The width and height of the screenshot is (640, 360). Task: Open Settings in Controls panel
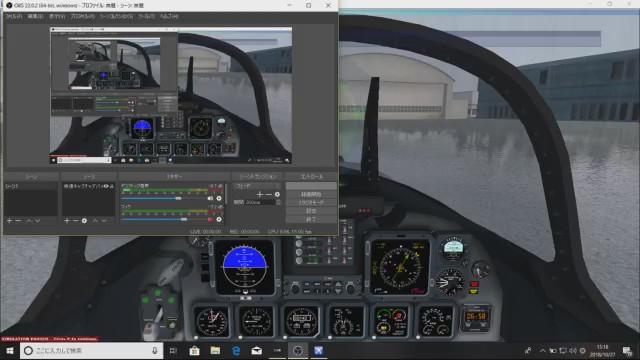(x=311, y=211)
